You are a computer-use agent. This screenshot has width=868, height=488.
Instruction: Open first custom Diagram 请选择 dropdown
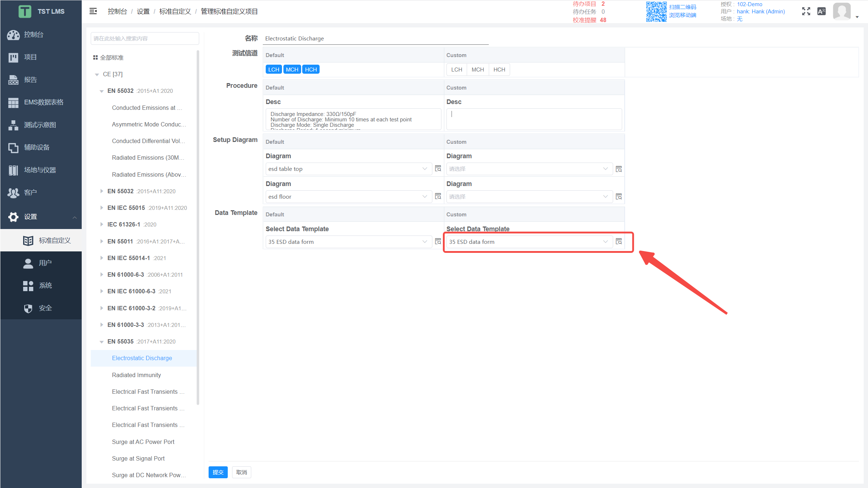529,169
